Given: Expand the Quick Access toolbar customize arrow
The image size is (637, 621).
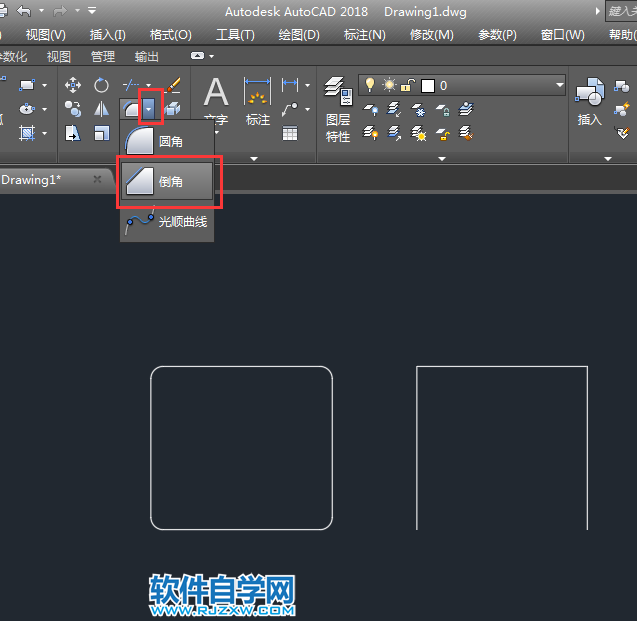Looking at the screenshot, I should click(93, 11).
